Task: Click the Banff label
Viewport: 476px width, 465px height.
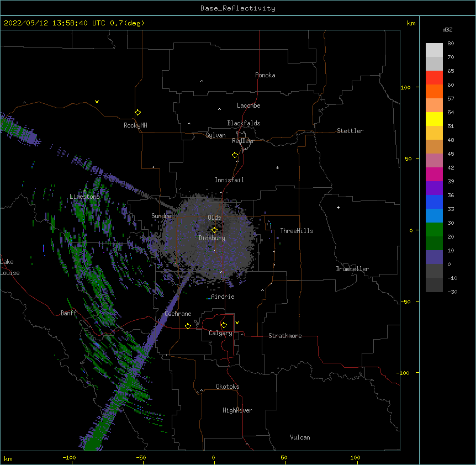Action: pyautogui.click(x=68, y=313)
